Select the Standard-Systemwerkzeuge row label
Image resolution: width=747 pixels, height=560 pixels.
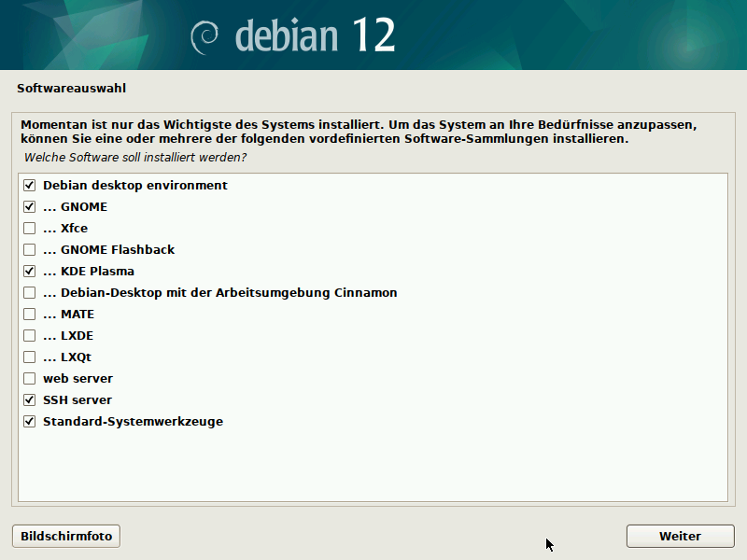click(x=133, y=422)
